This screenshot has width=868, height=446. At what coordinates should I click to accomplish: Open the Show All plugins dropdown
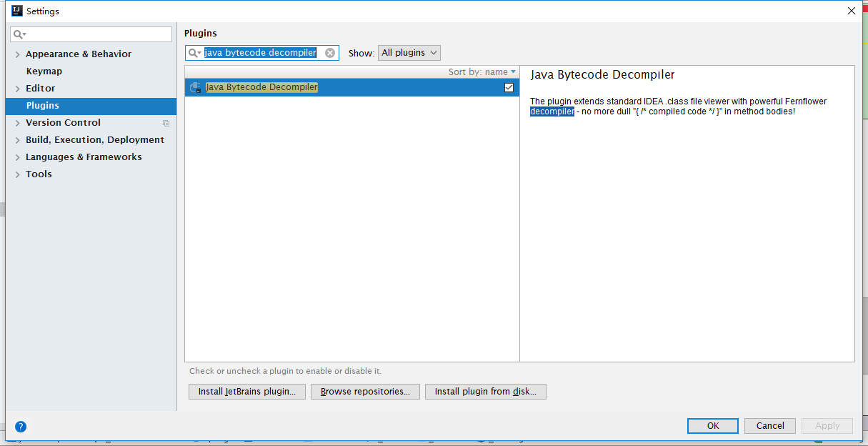point(409,53)
